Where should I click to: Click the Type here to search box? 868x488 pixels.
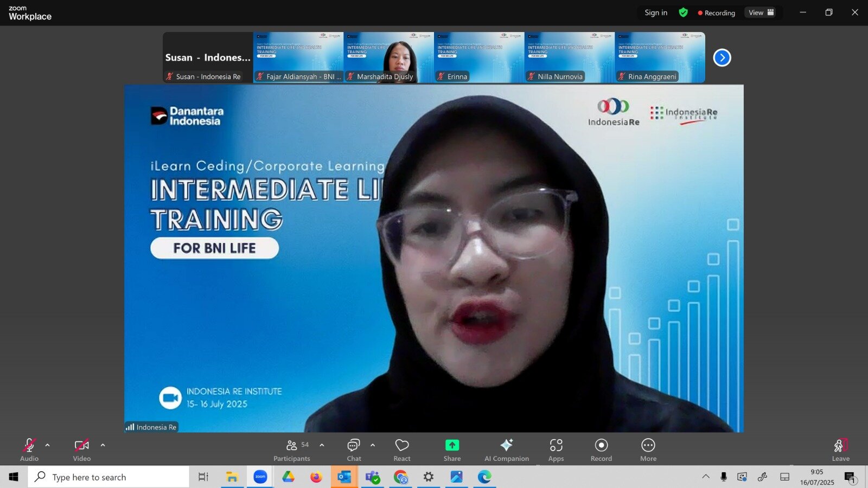108,477
